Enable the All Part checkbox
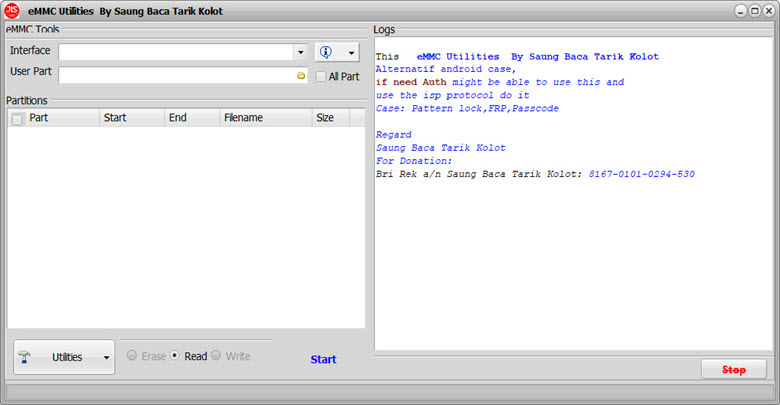The width and height of the screenshot is (780, 405). click(x=321, y=77)
